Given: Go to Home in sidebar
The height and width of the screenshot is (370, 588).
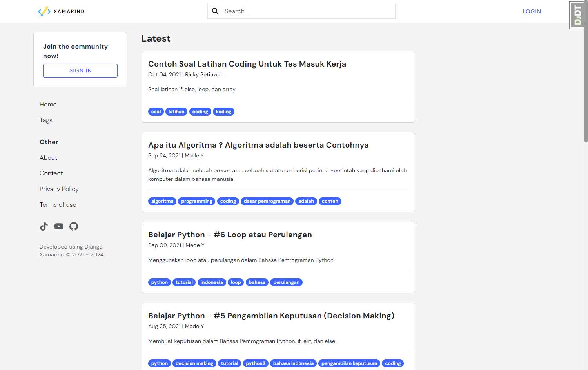Looking at the screenshot, I should click(48, 105).
